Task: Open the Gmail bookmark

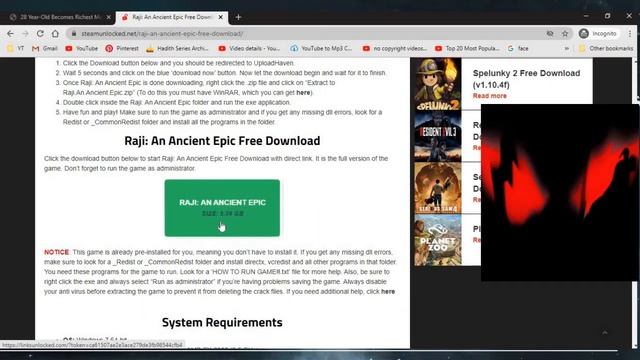Action: pos(44,48)
